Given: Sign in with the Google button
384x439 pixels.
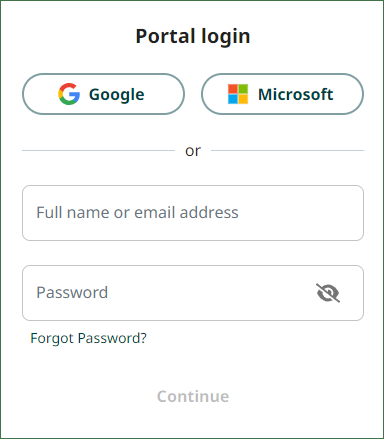Looking at the screenshot, I should (103, 94).
